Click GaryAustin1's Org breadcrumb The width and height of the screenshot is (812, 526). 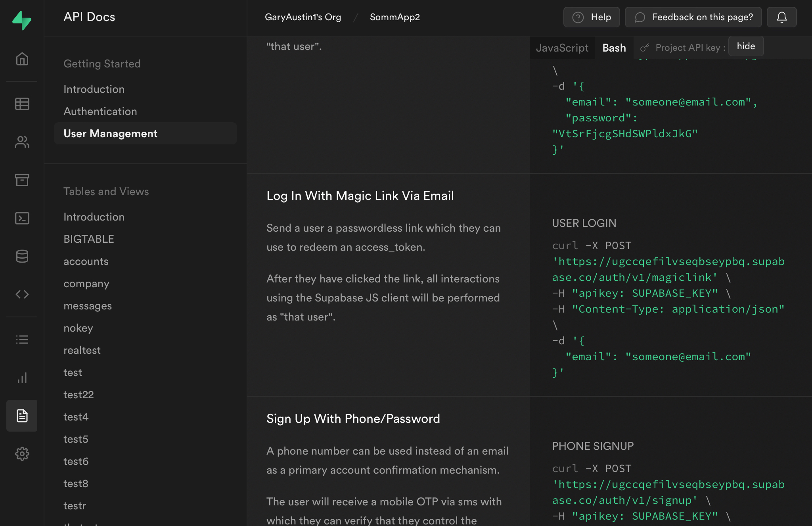pos(303,17)
